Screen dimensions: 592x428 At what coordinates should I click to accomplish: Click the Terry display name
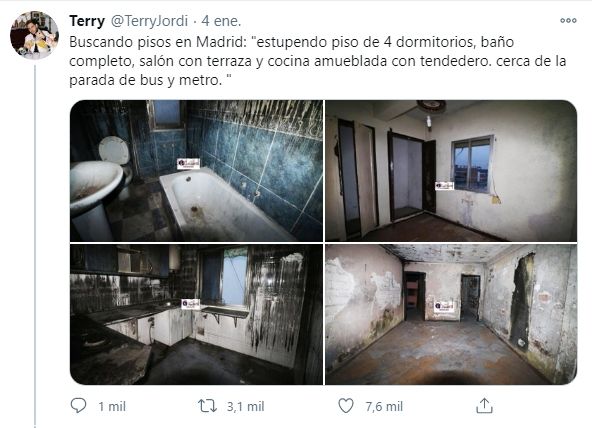pos(87,21)
